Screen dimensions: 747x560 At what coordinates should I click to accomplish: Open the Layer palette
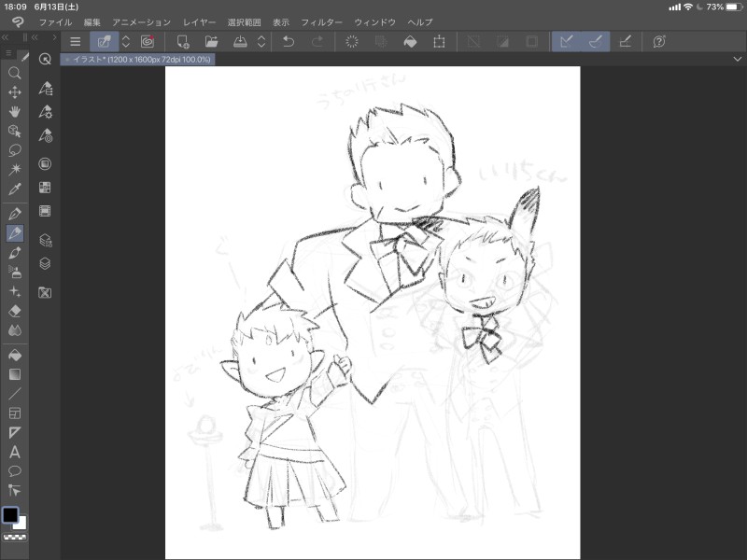[x=45, y=263]
